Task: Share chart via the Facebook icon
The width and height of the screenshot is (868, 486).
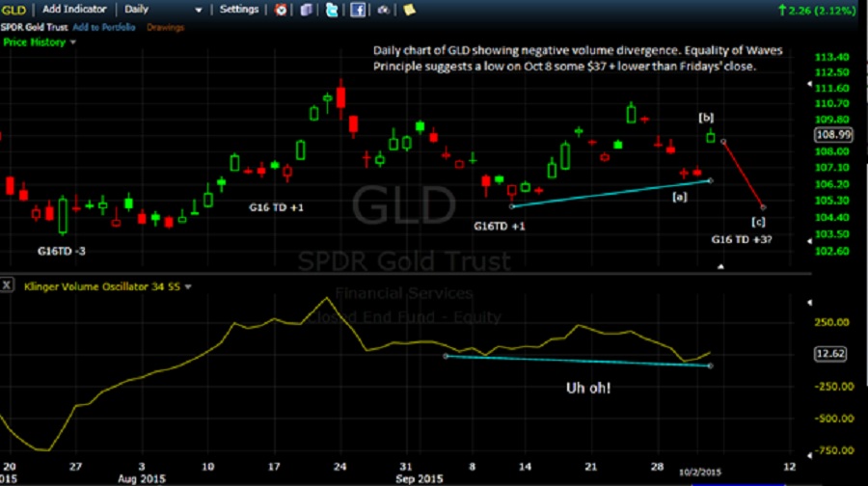Action: [358, 10]
